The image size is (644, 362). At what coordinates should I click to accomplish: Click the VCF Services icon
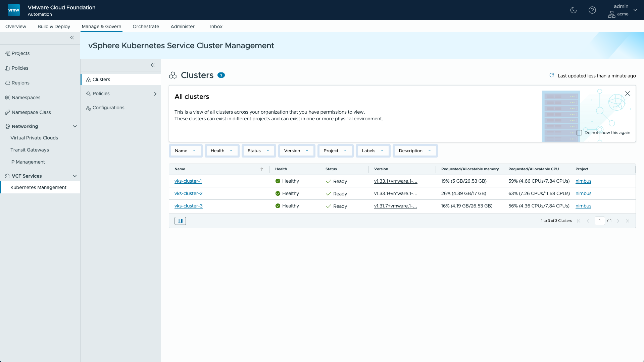8,176
